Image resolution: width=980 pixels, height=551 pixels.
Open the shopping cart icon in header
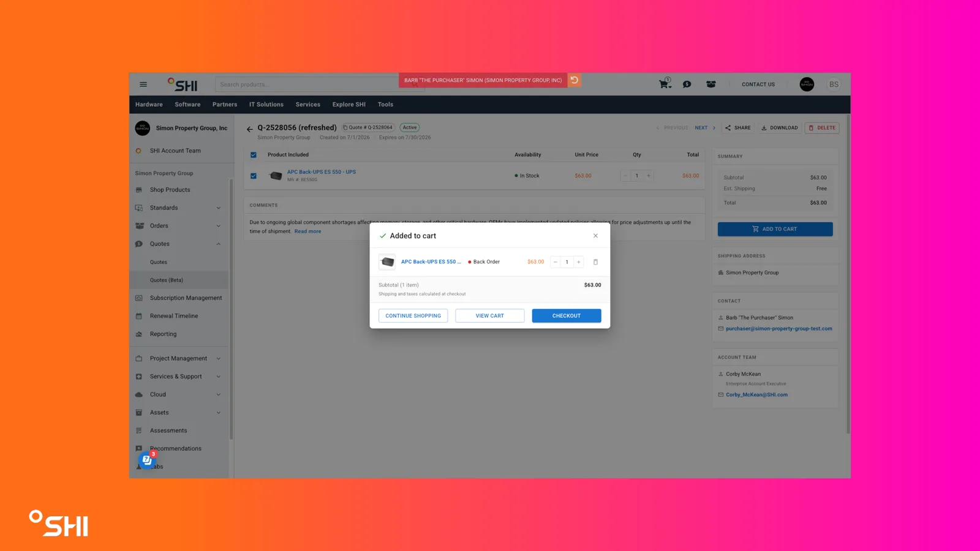pyautogui.click(x=665, y=84)
